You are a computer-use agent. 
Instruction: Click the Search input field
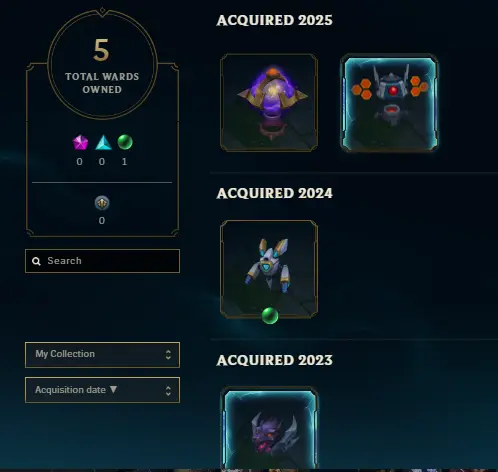102,261
